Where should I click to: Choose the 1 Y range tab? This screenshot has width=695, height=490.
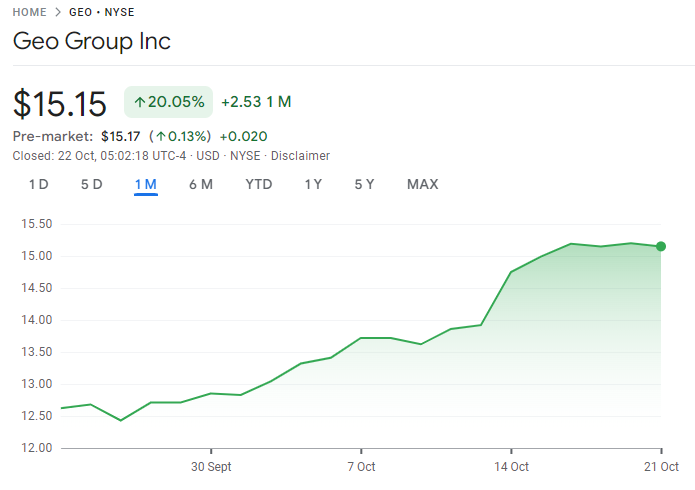pyautogui.click(x=313, y=184)
